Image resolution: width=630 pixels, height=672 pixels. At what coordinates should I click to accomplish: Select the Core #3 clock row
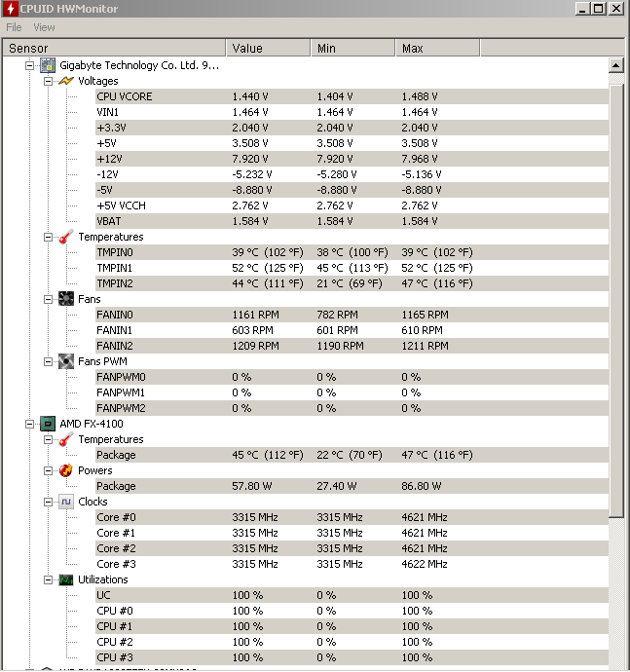(352, 564)
